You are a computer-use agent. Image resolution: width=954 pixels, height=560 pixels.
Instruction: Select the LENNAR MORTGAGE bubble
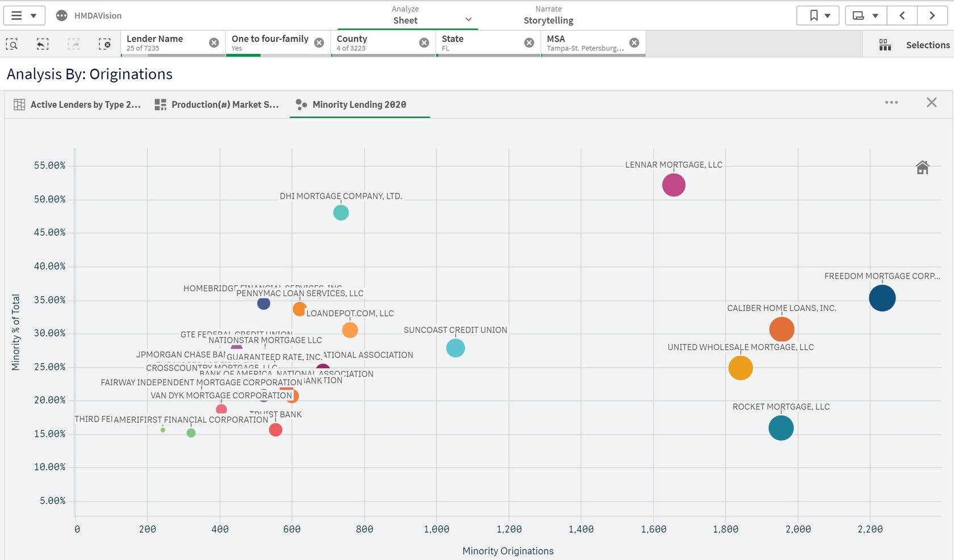tap(673, 185)
